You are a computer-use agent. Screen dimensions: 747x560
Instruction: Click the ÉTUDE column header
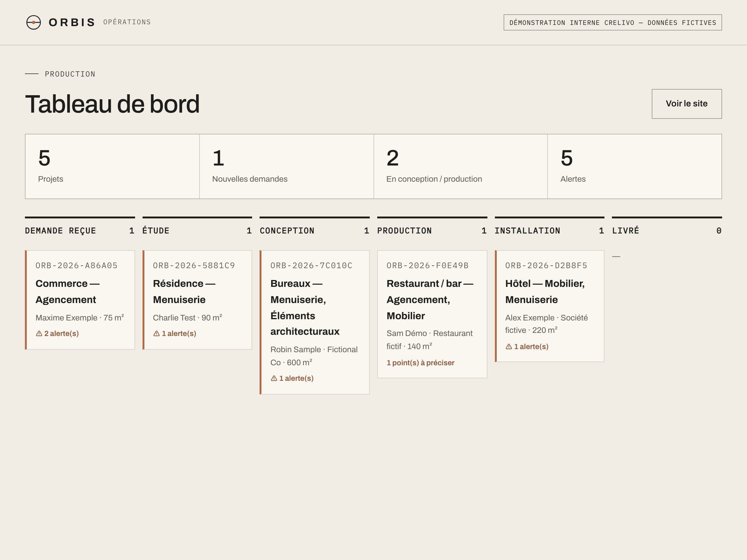[197, 231]
